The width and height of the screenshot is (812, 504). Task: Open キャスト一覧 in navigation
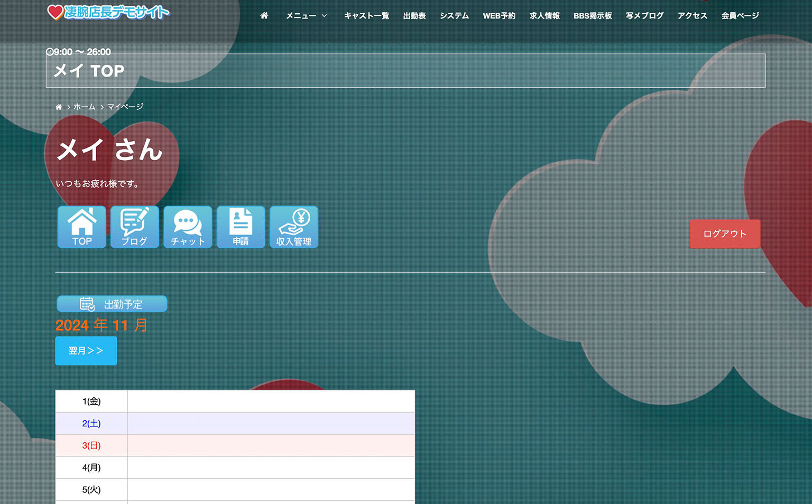pos(366,16)
